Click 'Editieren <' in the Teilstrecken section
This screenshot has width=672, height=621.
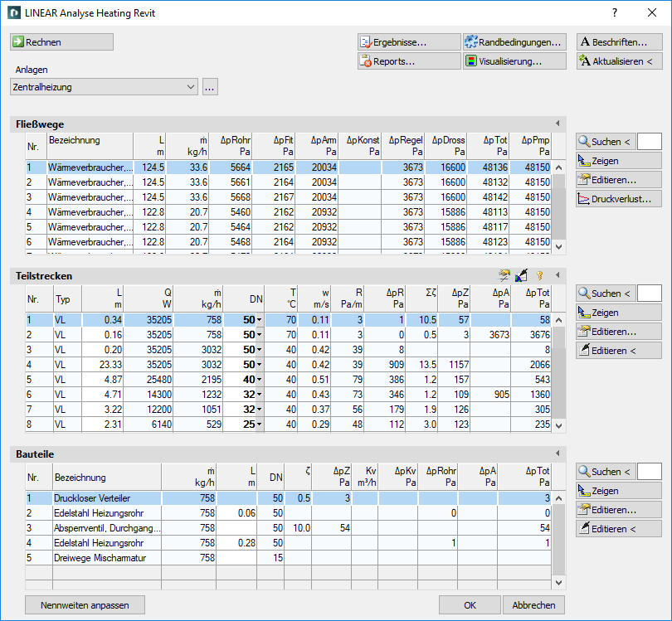[619, 351]
